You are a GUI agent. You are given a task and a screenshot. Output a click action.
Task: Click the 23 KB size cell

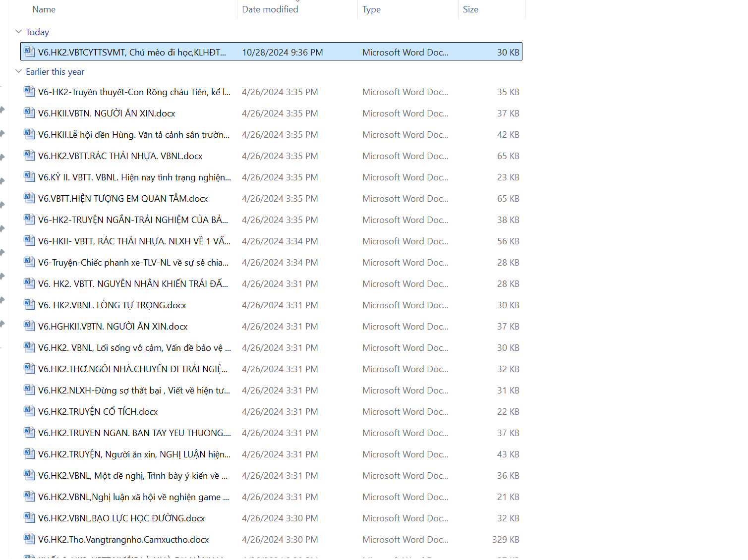click(508, 177)
